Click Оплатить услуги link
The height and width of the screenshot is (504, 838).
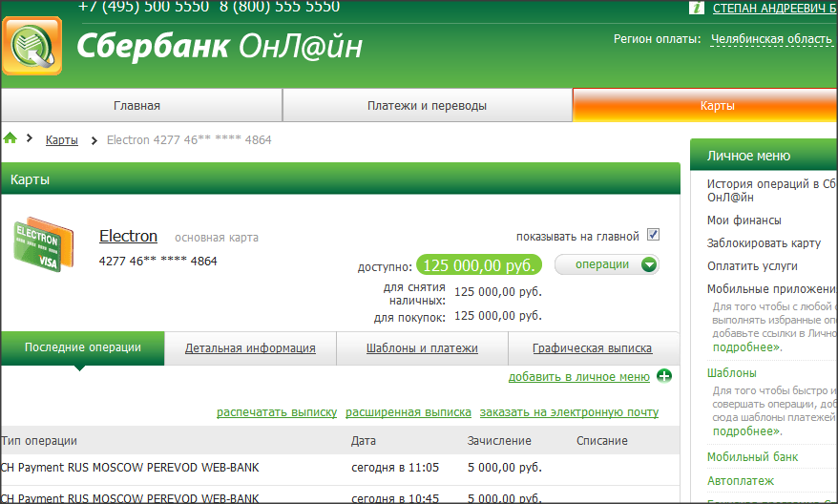point(752,265)
